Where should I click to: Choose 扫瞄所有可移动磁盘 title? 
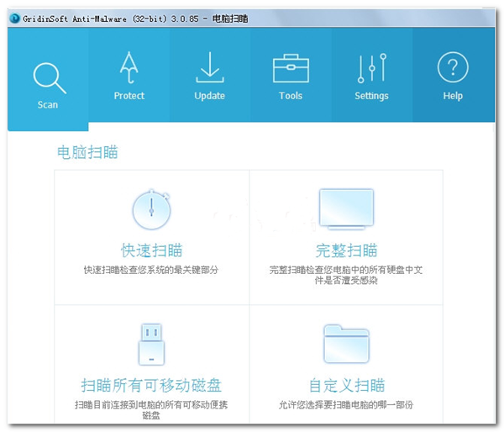point(152,386)
